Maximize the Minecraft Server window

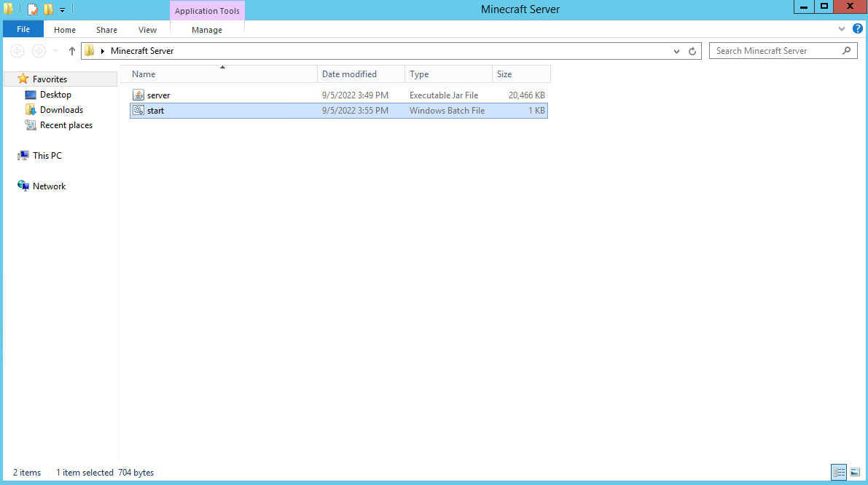click(824, 7)
